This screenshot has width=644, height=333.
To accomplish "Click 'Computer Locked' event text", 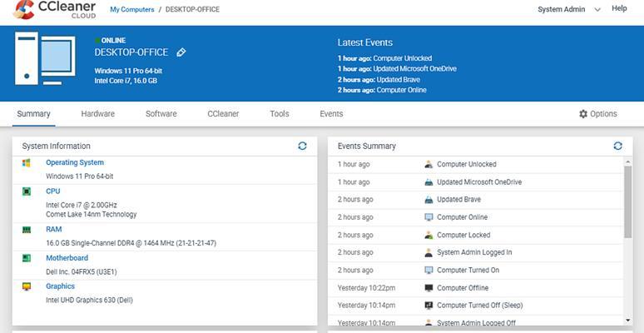I will click(463, 235).
